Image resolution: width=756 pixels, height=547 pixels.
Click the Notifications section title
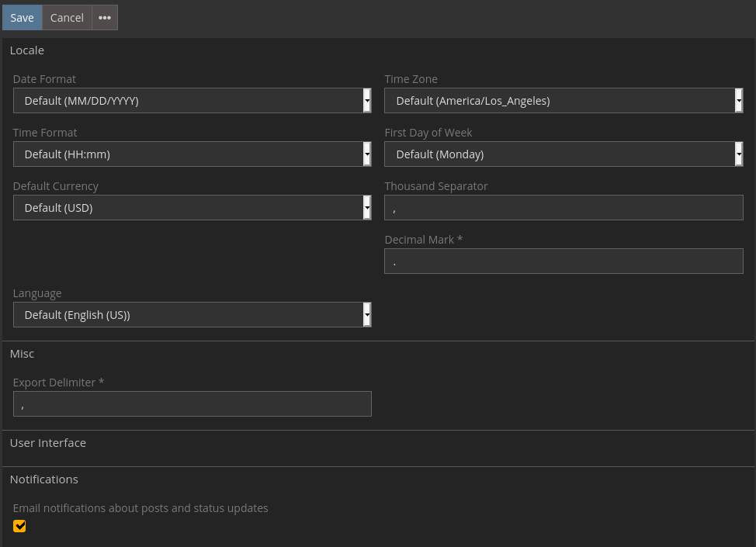[x=44, y=479]
